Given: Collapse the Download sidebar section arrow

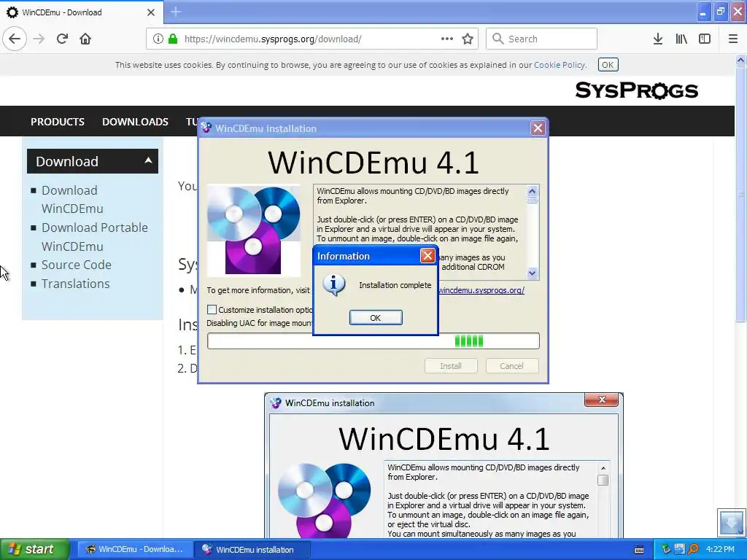Looking at the screenshot, I should click(x=148, y=160).
